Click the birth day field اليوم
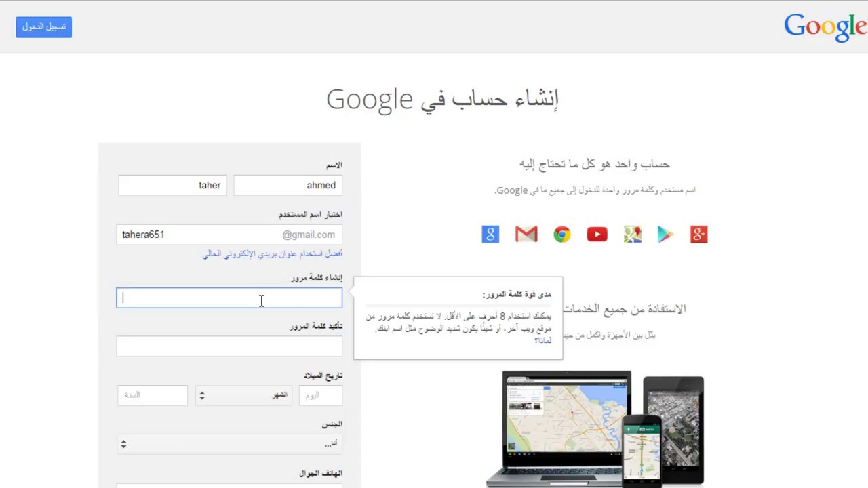Image resolution: width=868 pixels, height=488 pixels. [321, 395]
